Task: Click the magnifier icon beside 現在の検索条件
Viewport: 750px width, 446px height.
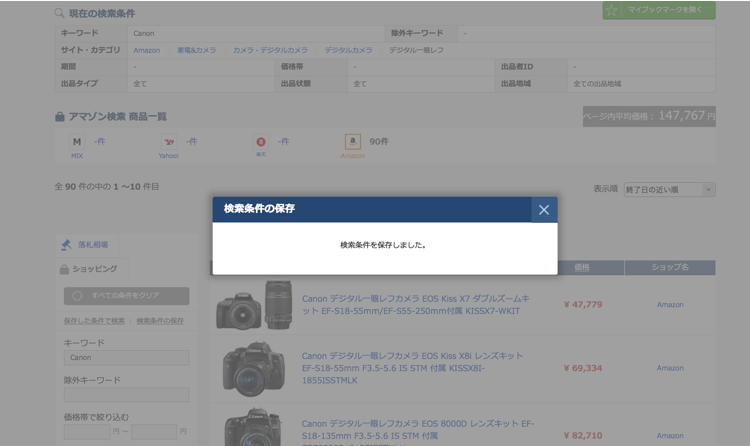Action: click(60, 13)
